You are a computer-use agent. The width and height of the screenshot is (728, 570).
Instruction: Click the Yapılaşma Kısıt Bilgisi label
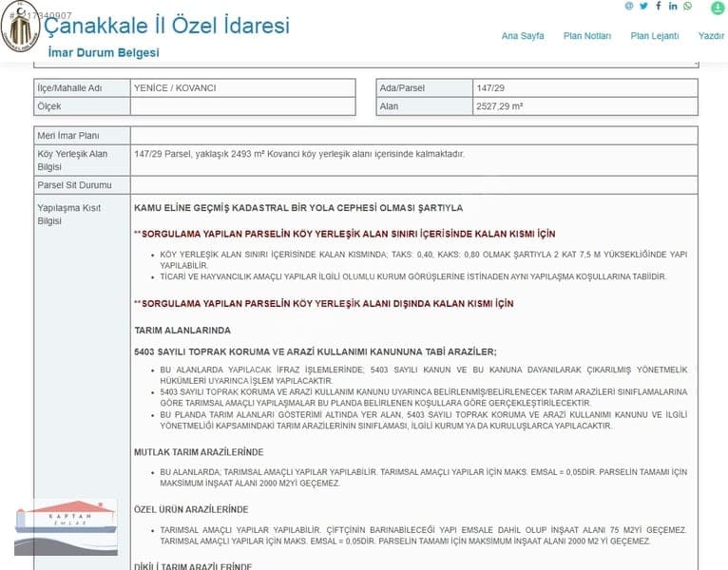[x=68, y=215]
